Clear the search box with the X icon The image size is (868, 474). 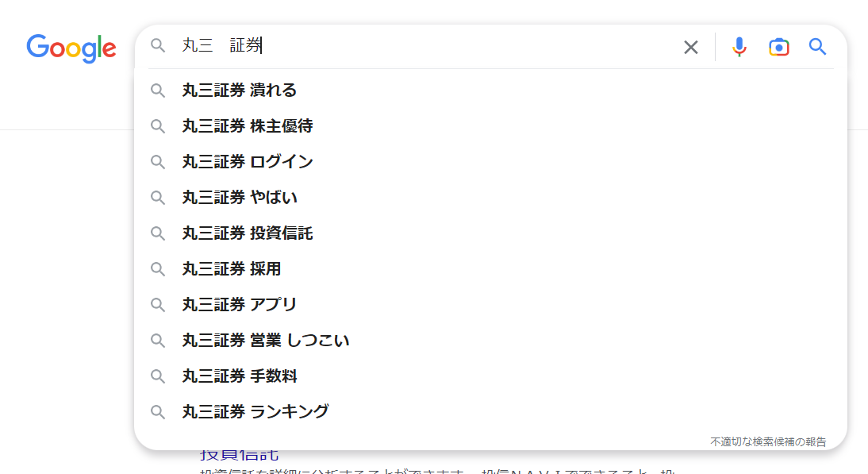(691, 47)
